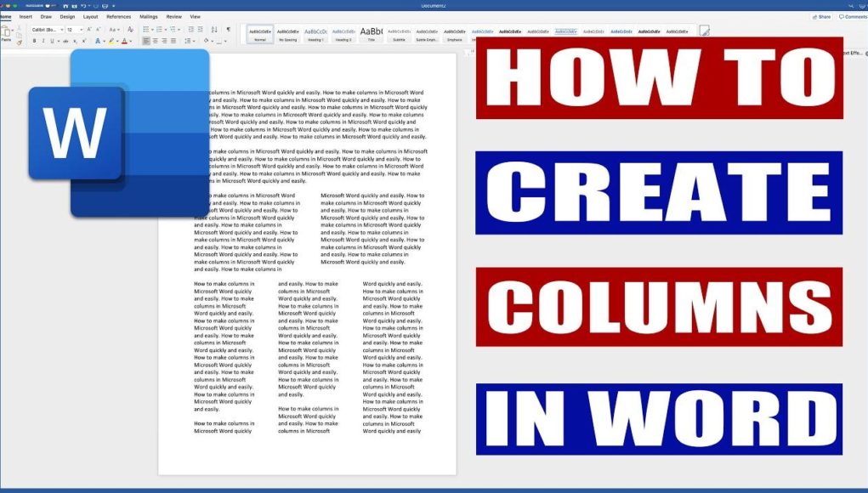
Task: Expand the bullets style dropdown arrow
Action: (152, 30)
